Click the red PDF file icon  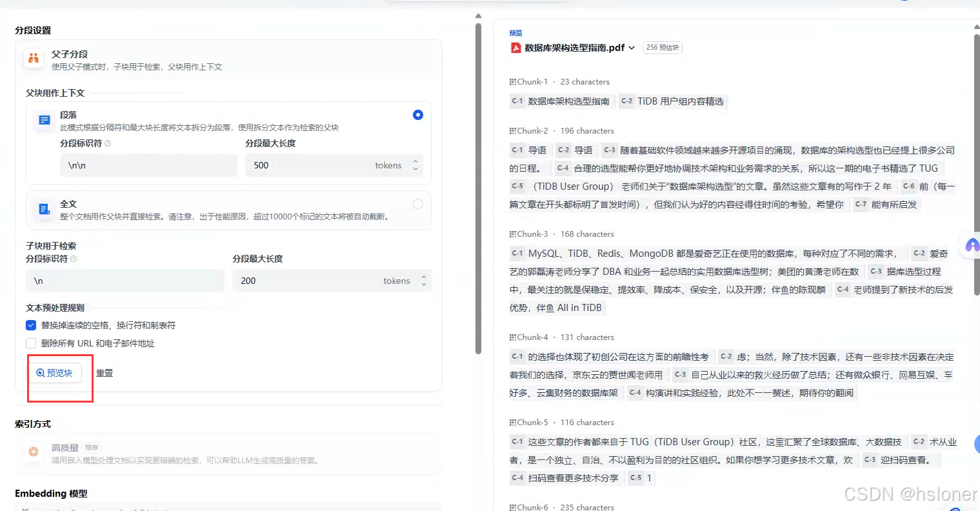tap(515, 48)
